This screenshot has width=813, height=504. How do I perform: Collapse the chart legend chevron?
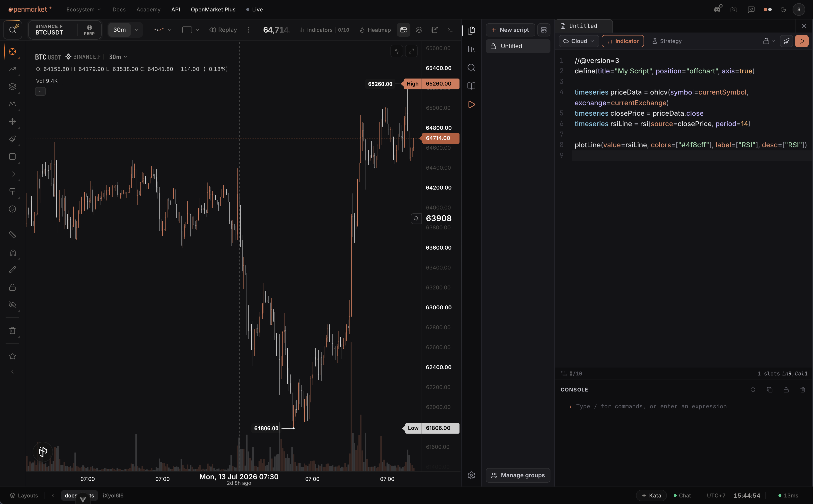pos(40,91)
